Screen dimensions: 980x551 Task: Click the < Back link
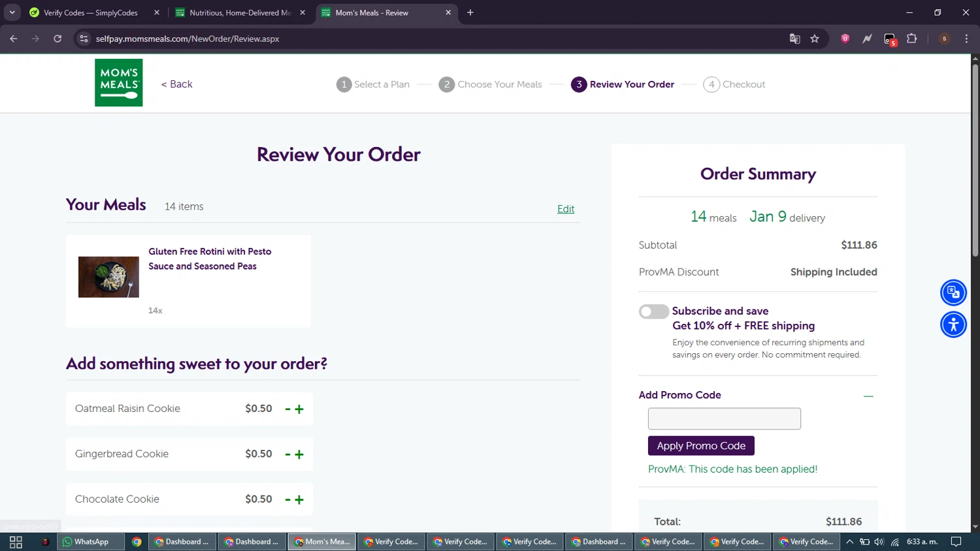(176, 84)
